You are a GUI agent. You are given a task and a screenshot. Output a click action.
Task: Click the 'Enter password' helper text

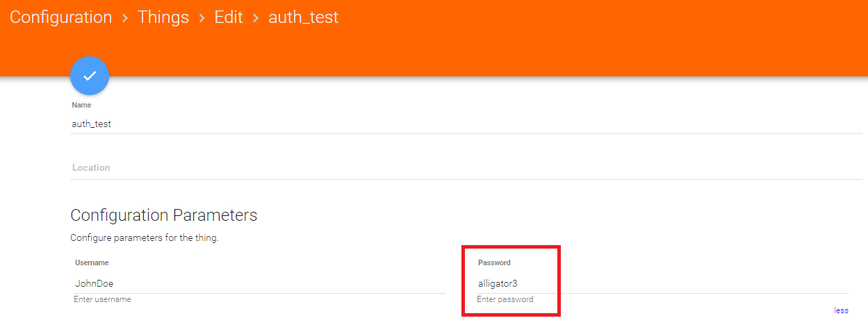[505, 299]
